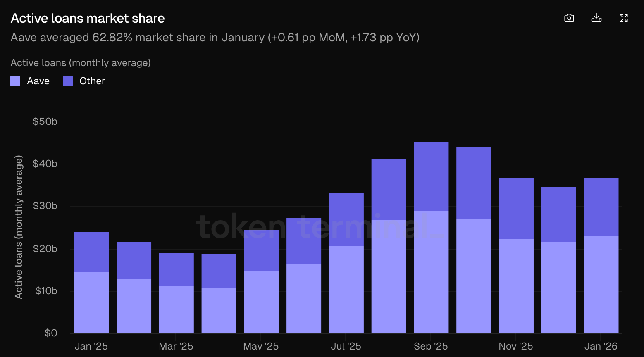This screenshot has height=357, width=644.
Task: Click the Jan '25 Aave bar segment
Action: pyautogui.click(x=91, y=302)
